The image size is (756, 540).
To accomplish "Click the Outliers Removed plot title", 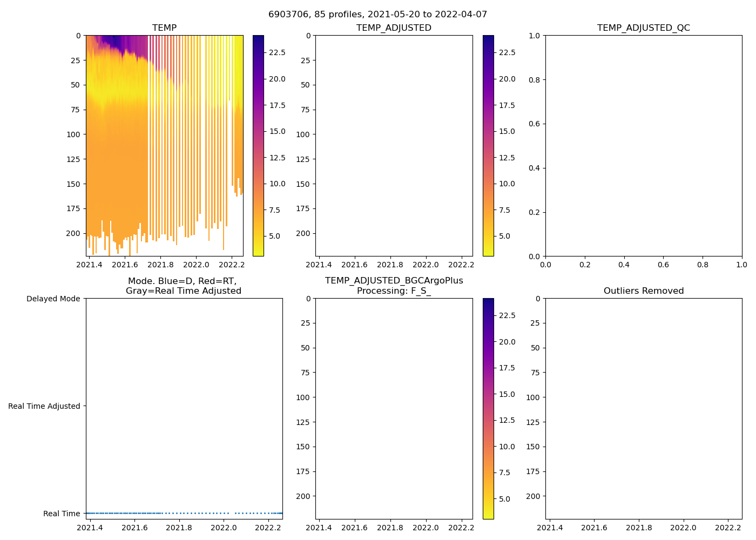I will (643, 291).
